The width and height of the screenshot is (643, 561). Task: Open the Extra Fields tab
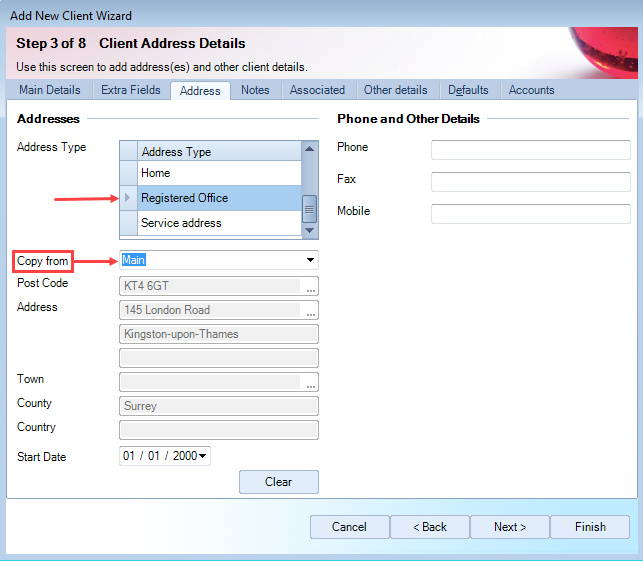pos(131,90)
